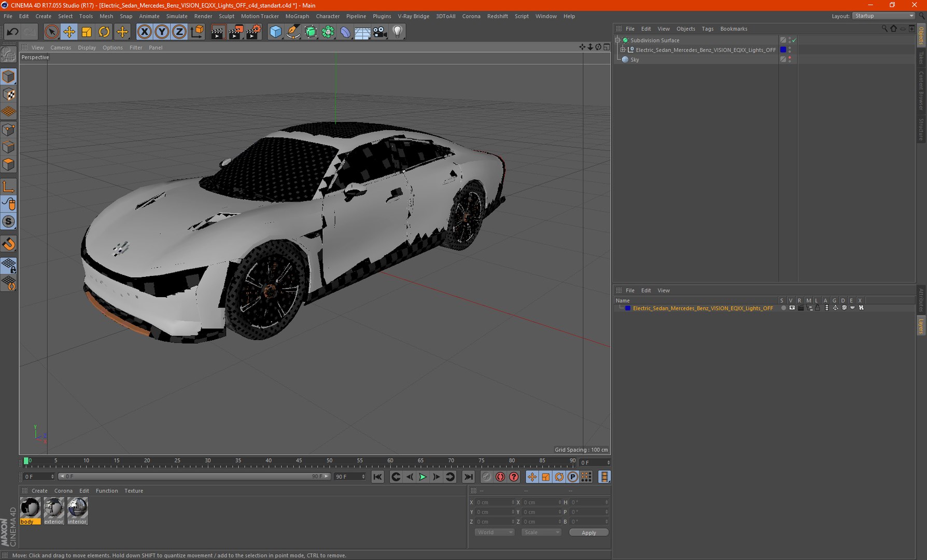Screen dimensions: 927x560
Task: Click the Enable Axis L-shaped icon
Action: click(9, 187)
